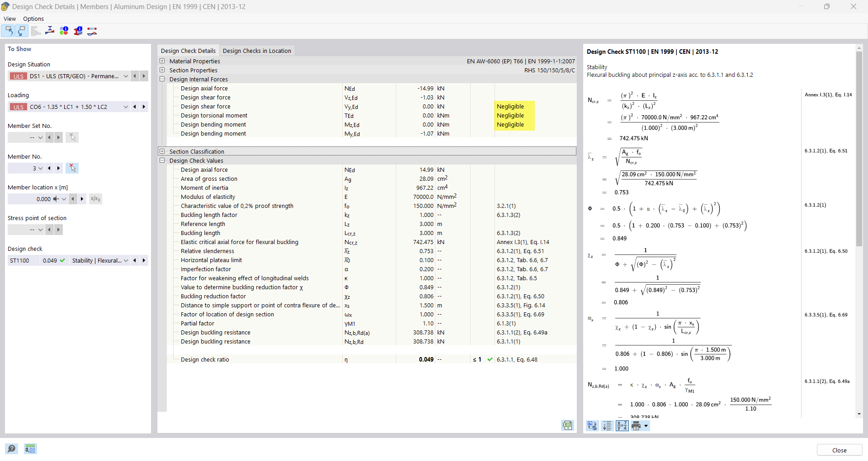Viewport: 868px width, 461px height.
Task: Click the member set deselect pointer button
Action: point(72,137)
